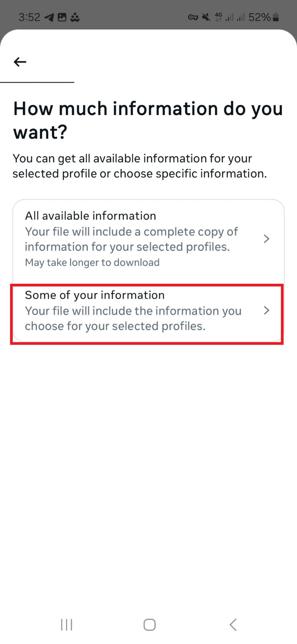The height and width of the screenshot is (644, 297).
Task: Expand All available information chevron
Action: (x=267, y=239)
